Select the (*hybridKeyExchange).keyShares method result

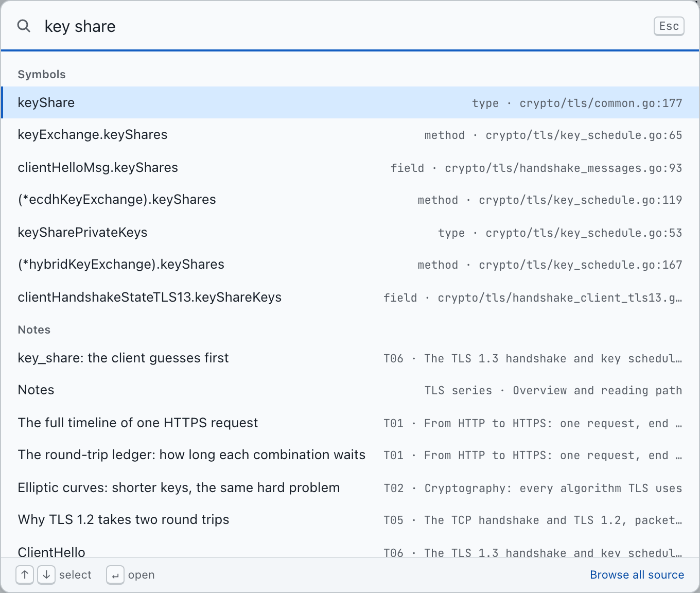[350, 265]
